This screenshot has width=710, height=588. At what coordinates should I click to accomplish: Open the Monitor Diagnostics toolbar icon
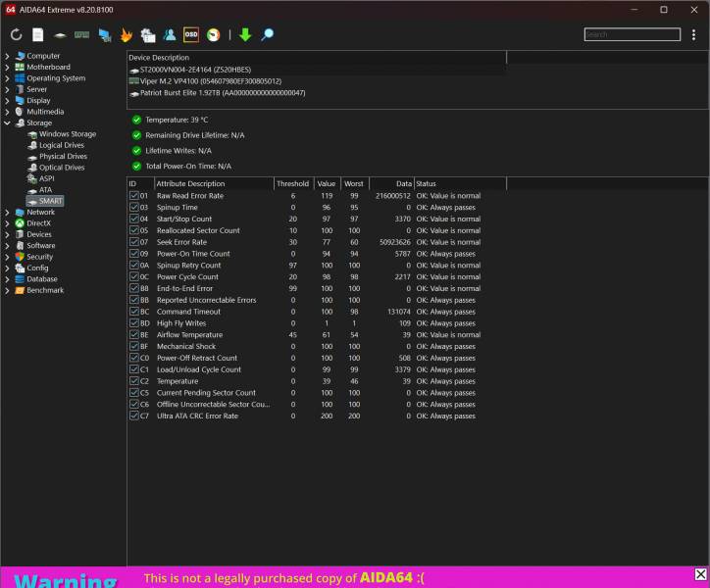(105, 35)
